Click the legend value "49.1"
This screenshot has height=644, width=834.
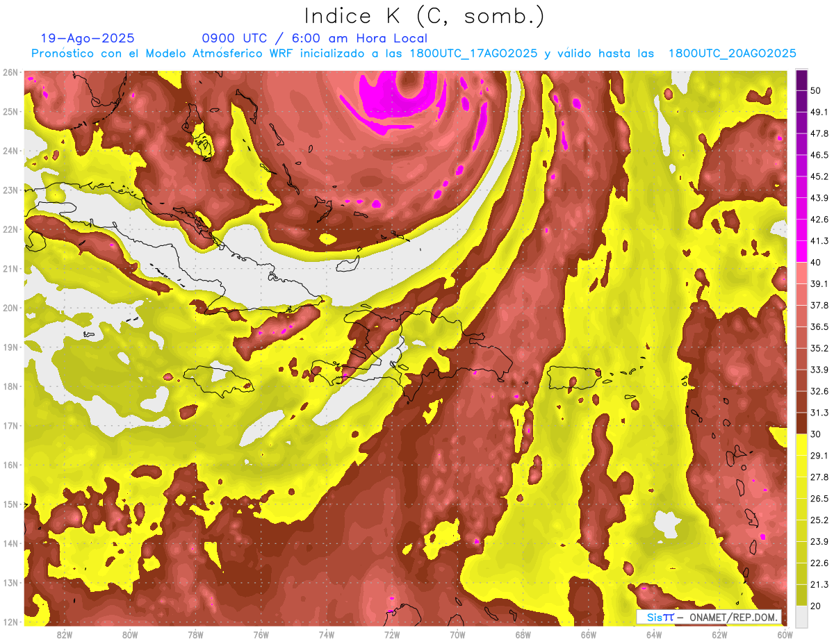click(x=819, y=113)
